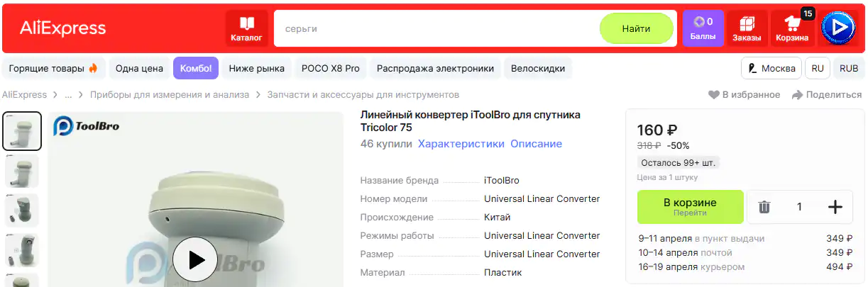
Task: Click the Номер модели value Universal Linear Converter
Action: 542,198
